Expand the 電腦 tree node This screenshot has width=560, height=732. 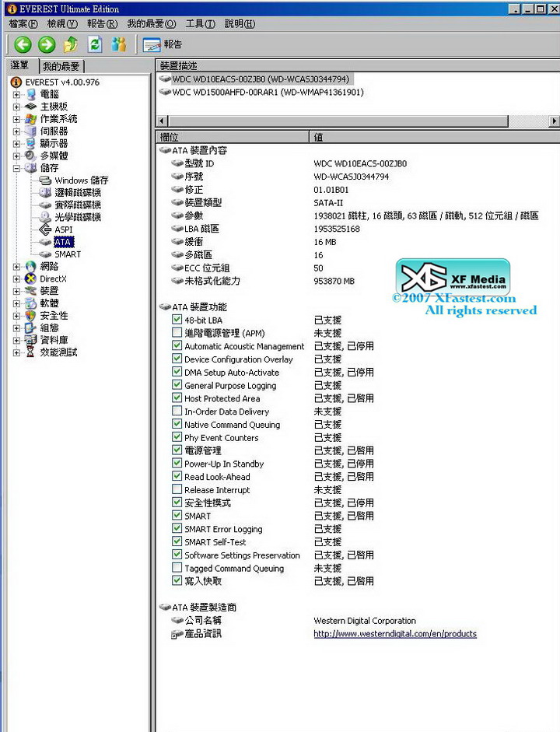coord(16,94)
